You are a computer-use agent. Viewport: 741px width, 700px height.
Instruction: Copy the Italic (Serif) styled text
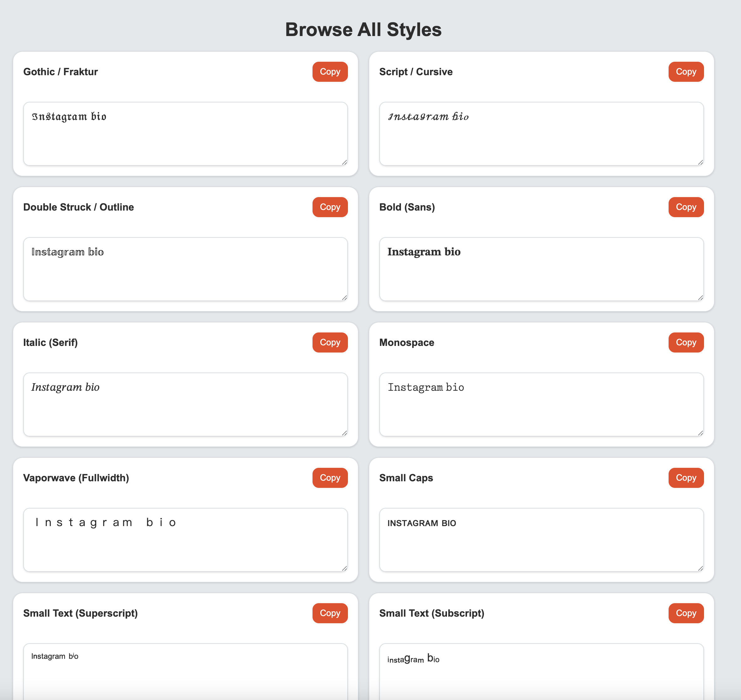coord(330,342)
